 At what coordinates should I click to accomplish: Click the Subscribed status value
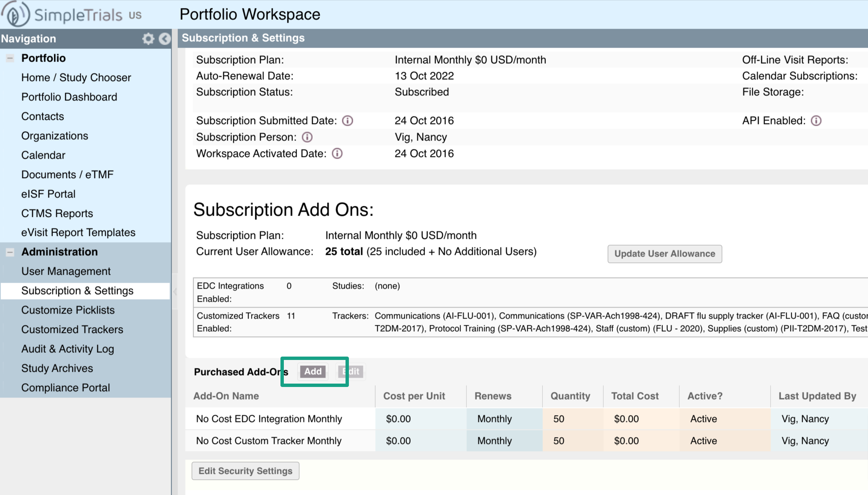click(422, 92)
